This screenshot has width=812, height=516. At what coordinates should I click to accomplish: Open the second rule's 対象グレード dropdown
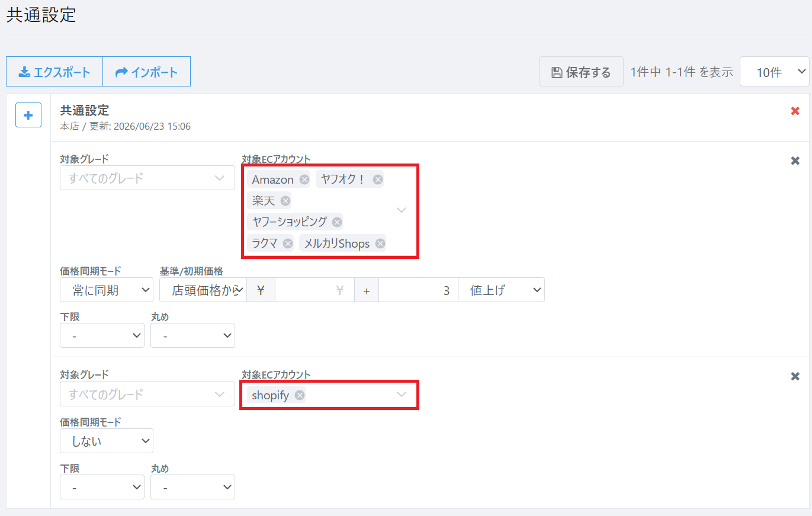tap(147, 394)
